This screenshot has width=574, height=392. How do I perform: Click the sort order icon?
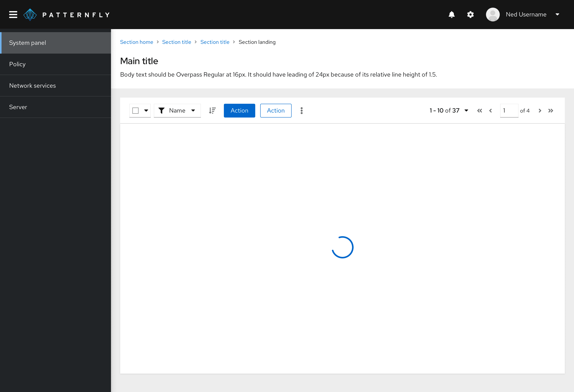click(x=212, y=110)
